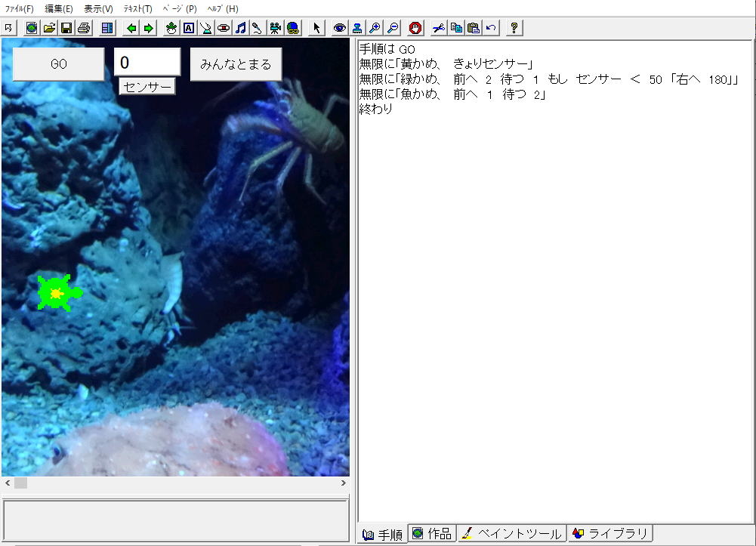This screenshot has width=756, height=546.
Task: Click the sensor value field showing 0
Action: pyautogui.click(x=147, y=63)
